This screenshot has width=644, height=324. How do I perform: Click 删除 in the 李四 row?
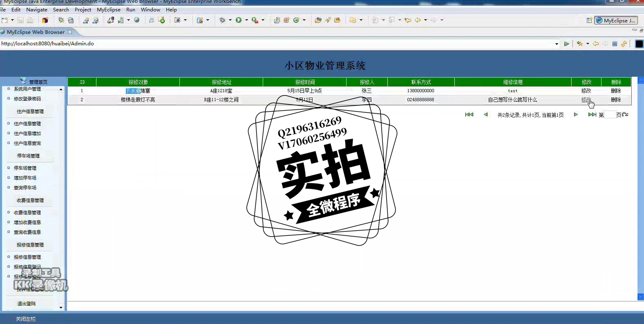(616, 100)
